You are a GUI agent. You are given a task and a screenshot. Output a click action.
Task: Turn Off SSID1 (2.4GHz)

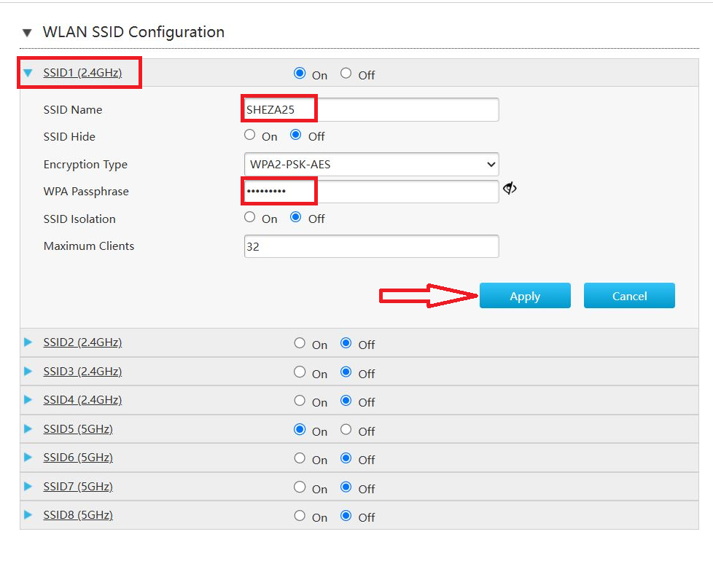click(x=345, y=73)
